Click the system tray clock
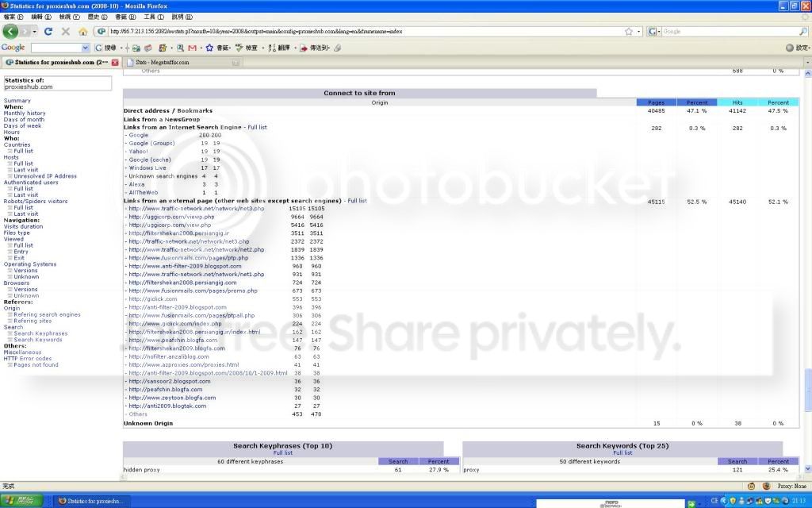812x508 pixels. [798, 501]
